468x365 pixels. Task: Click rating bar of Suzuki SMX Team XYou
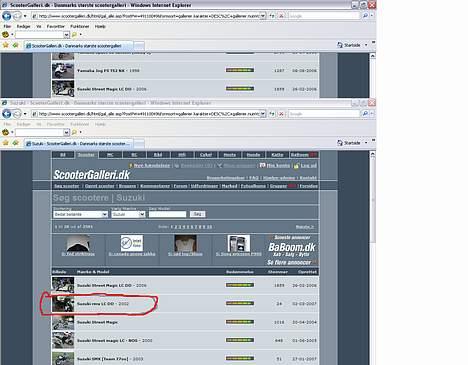pos(240,358)
